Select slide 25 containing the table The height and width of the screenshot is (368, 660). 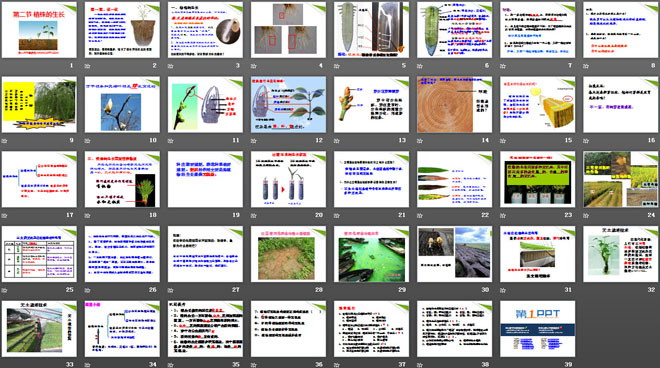[39, 254]
